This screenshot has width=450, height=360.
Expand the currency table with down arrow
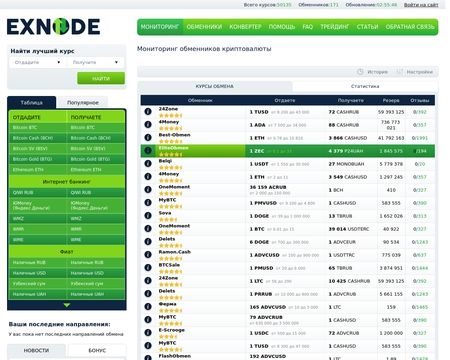(67, 305)
